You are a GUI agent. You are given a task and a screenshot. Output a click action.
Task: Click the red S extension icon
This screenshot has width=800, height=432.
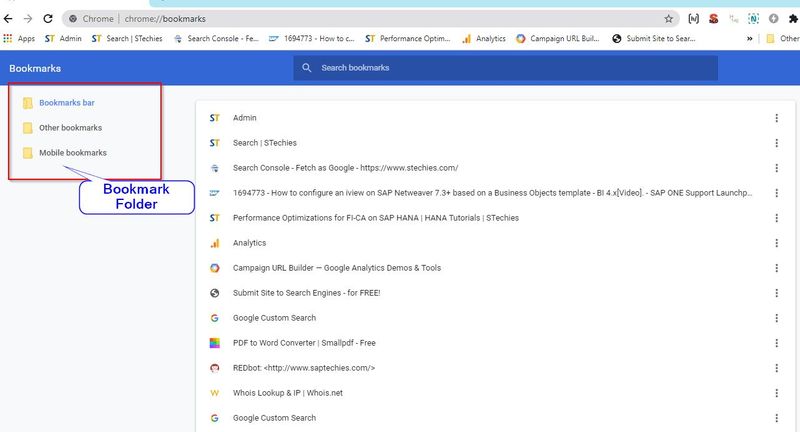[713, 19]
